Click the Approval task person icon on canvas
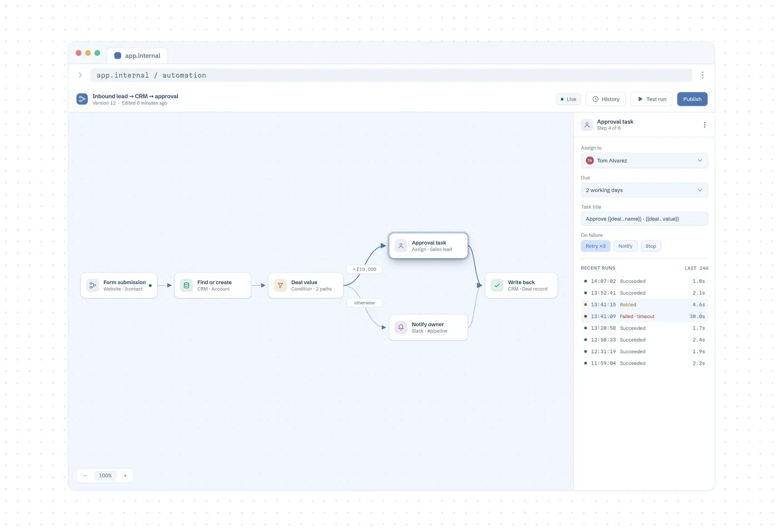This screenshot has width=783, height=532. pyautogui.click(x=401, y=245)
